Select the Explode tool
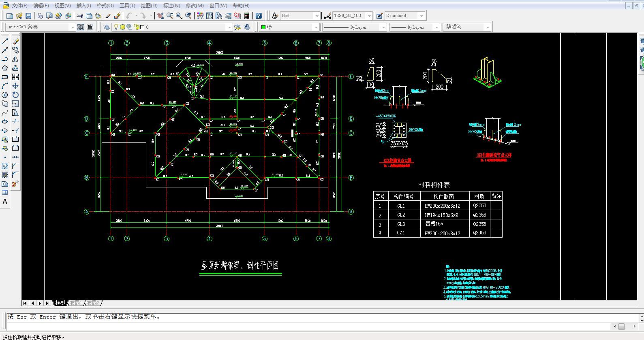 coord(15,184)
